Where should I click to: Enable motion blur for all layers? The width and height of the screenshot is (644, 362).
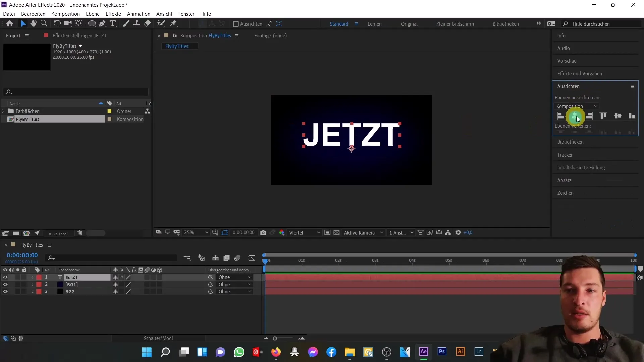pos(237,258)
